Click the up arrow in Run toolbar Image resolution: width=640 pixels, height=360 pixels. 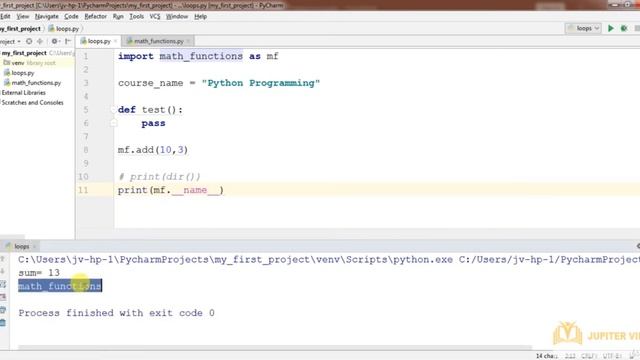[x=3, y=259]
